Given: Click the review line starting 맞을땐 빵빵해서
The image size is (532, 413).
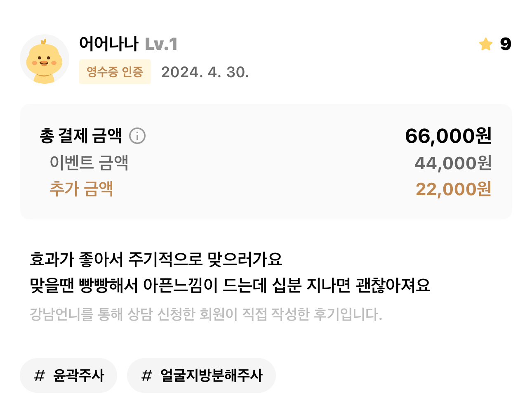Looking at the screenshot, I should click(230, 285).
